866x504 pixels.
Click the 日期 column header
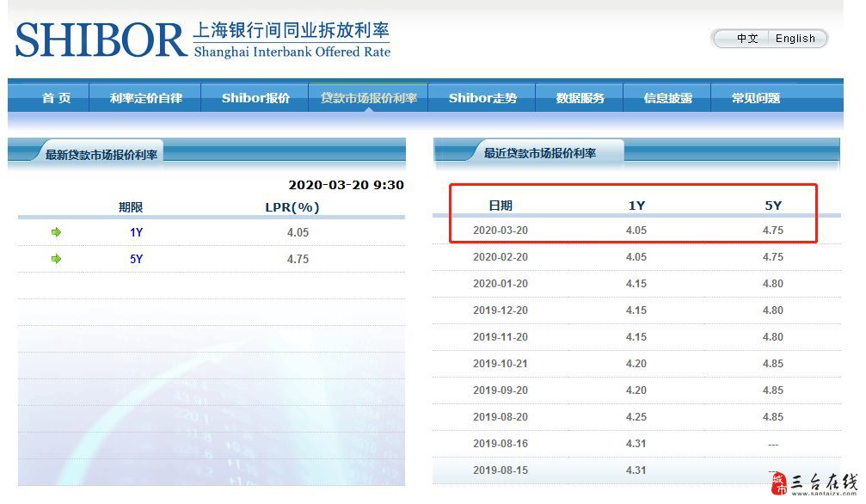pyautogui.click(x=501, y=206)
